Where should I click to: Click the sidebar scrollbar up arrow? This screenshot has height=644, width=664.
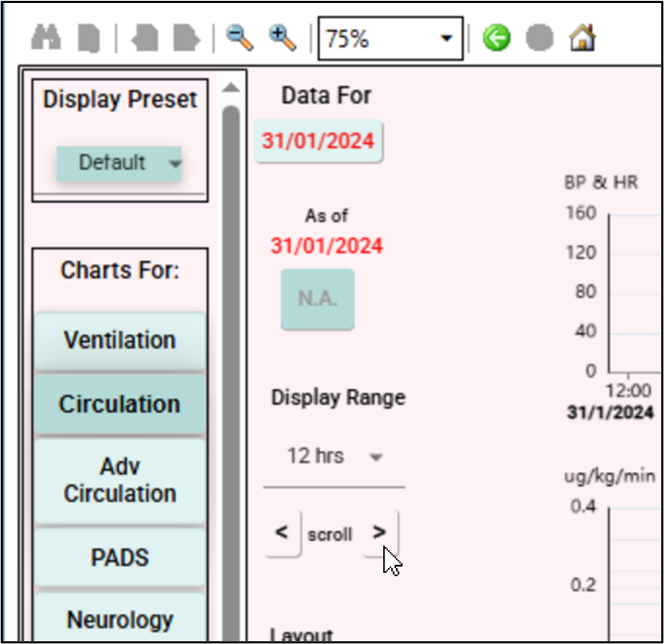[230, 88]
